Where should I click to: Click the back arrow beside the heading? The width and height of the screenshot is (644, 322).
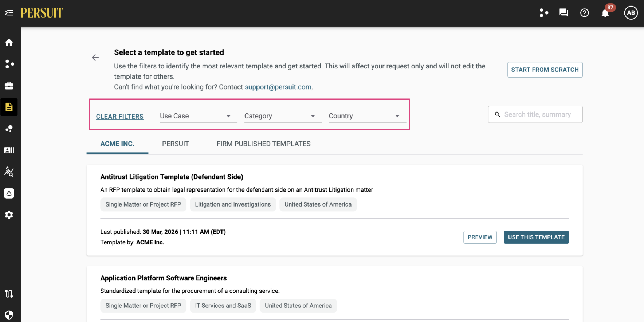click(x=95, y=58)
